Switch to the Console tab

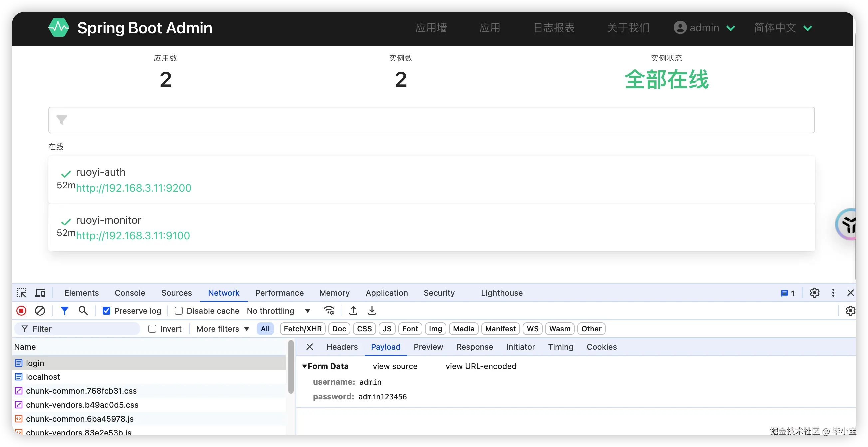coord(130,293)
